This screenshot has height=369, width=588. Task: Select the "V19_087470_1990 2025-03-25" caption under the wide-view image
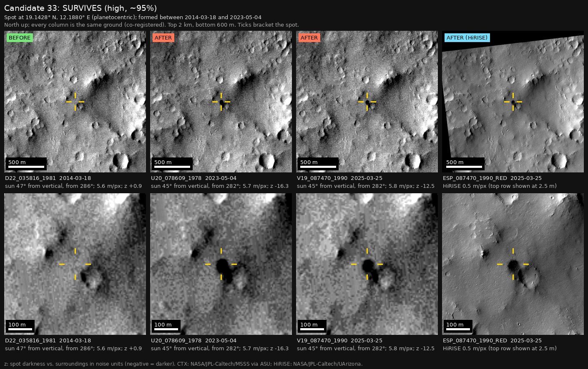(339, 178)
